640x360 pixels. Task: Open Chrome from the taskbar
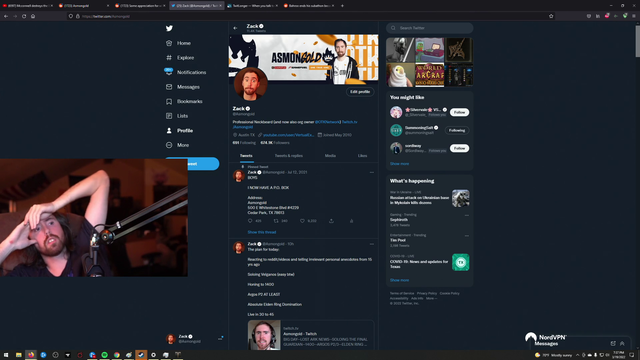coord(117,355)
